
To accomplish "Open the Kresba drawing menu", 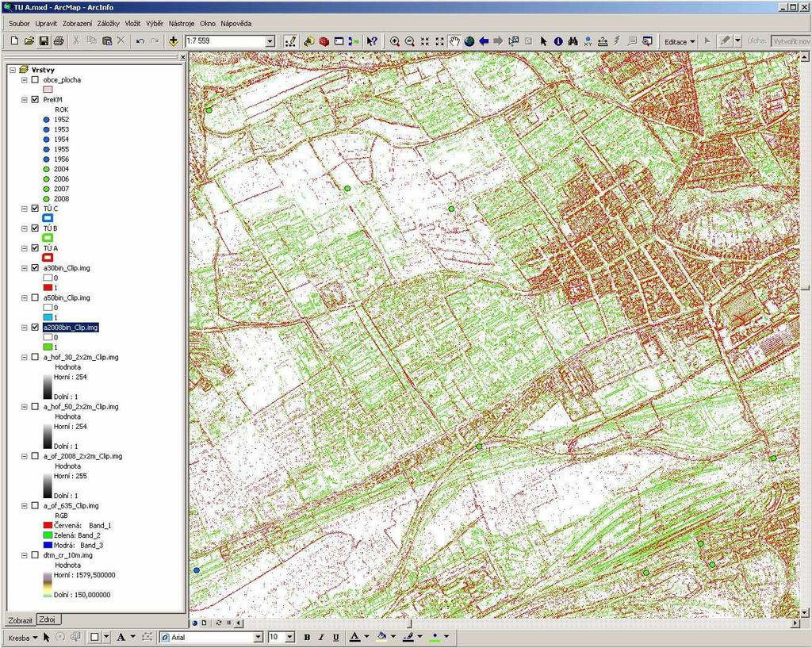I will (x=23, y=638).
